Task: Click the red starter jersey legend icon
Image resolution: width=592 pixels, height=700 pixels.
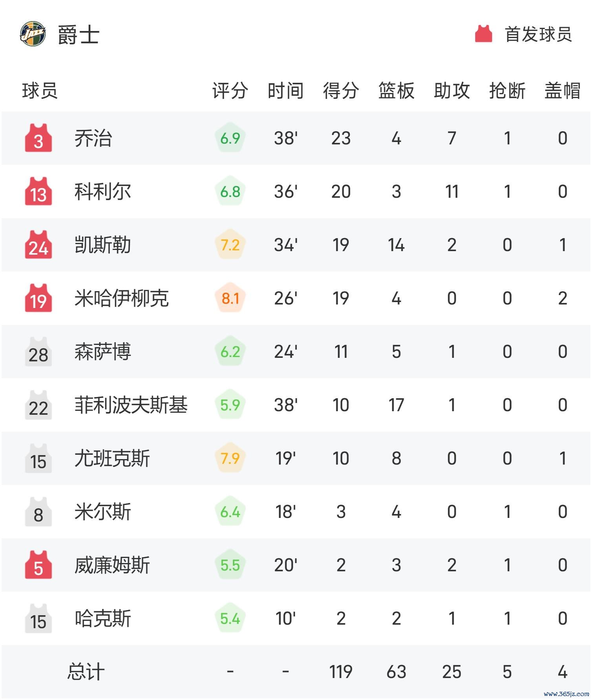Action: pos(483,34)
